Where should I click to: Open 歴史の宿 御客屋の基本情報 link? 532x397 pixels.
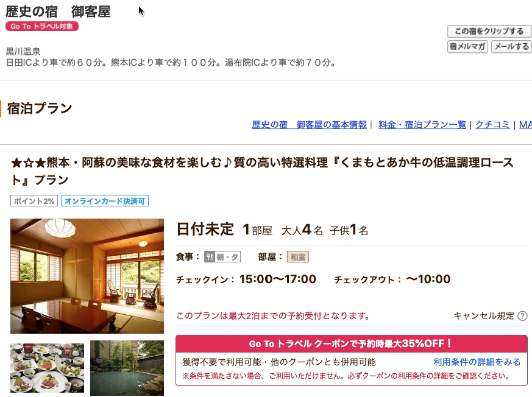point(310,125)
